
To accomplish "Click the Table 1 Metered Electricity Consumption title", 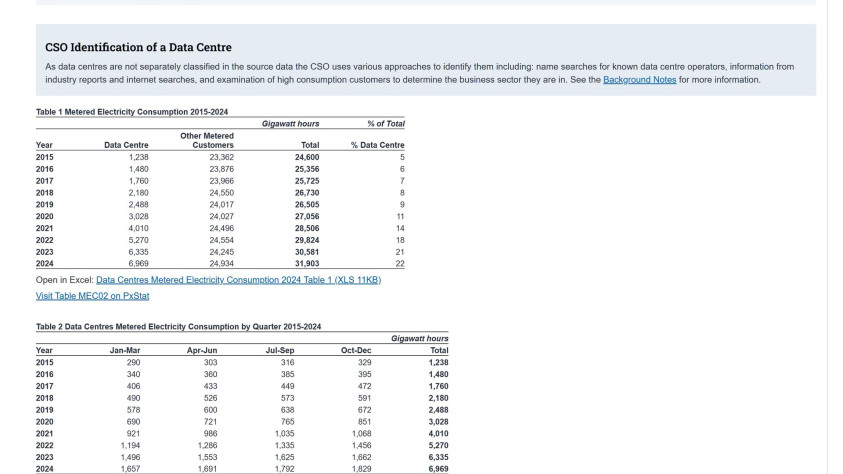I will point(124,111).
